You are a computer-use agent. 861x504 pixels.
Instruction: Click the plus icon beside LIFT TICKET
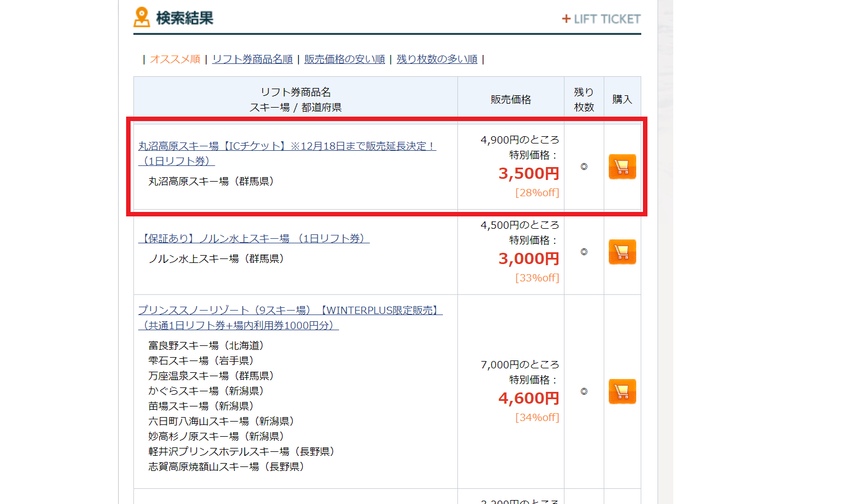[566, 19]
